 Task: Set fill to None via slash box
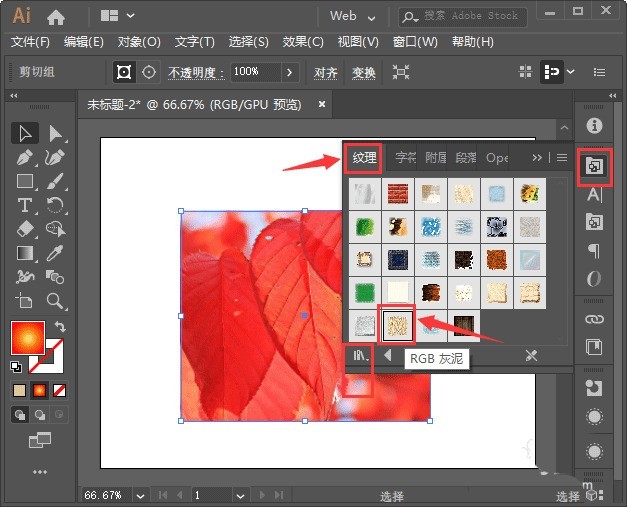pos(60,389)
